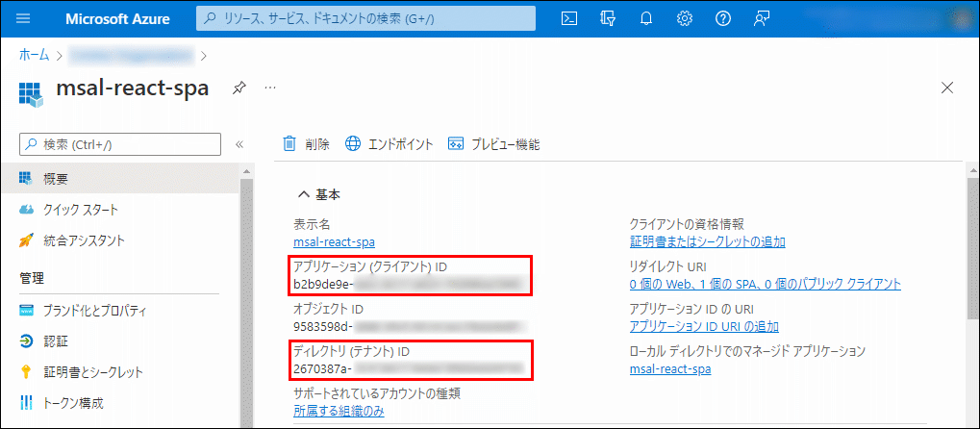Click the 所属する組織のみ link
Screen dimensions: 980x429
(x=339, y=411)
